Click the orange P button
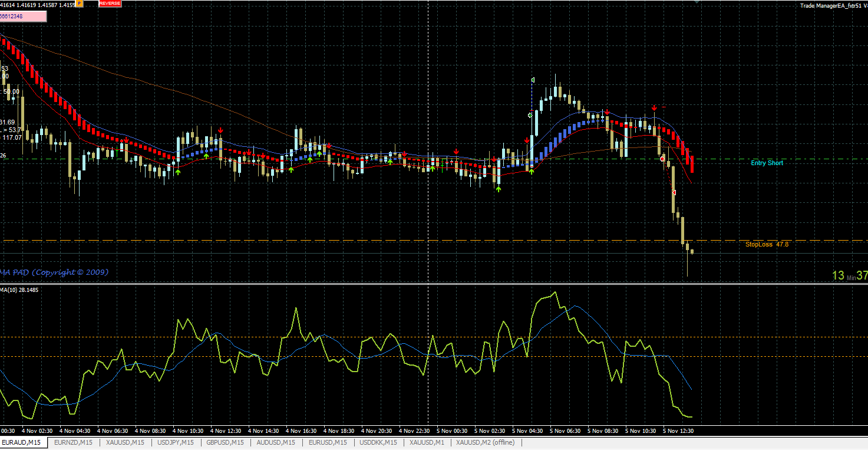The width and height of the screenshot is (868, 450). coord(81,4)
